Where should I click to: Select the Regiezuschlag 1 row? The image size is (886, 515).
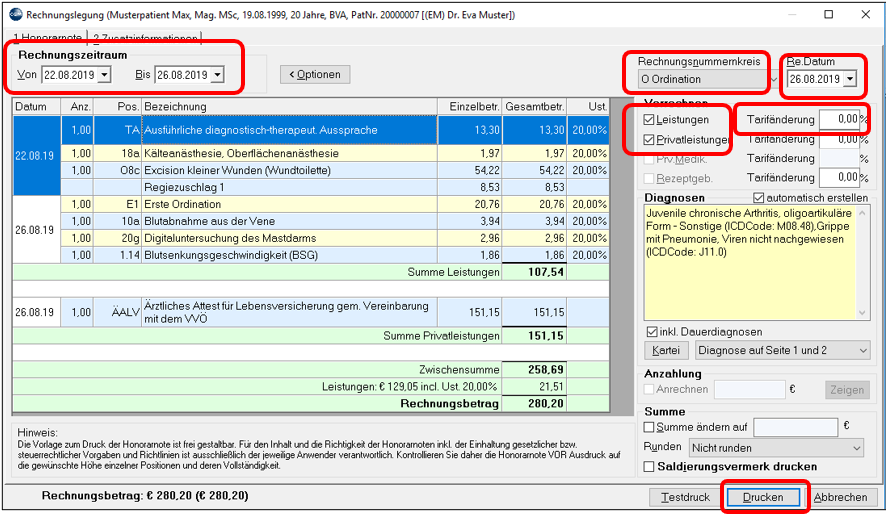point(335,187)
